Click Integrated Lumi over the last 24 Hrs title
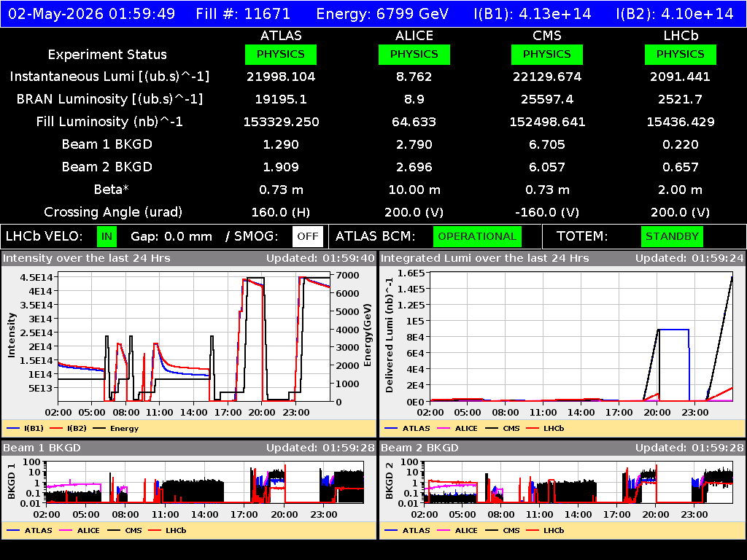Viewport: 747px width, 560px height. (x=485, y=258)
